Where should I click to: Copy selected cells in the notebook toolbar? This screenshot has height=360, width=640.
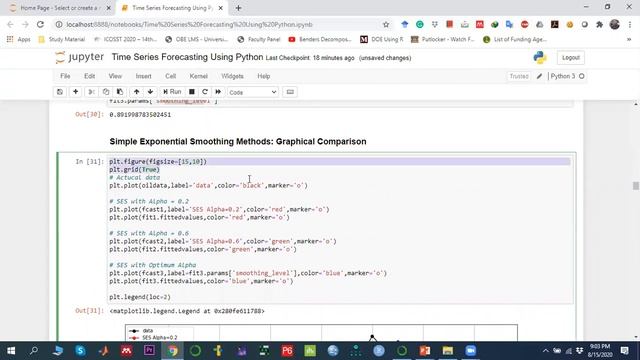pos(106,92)
